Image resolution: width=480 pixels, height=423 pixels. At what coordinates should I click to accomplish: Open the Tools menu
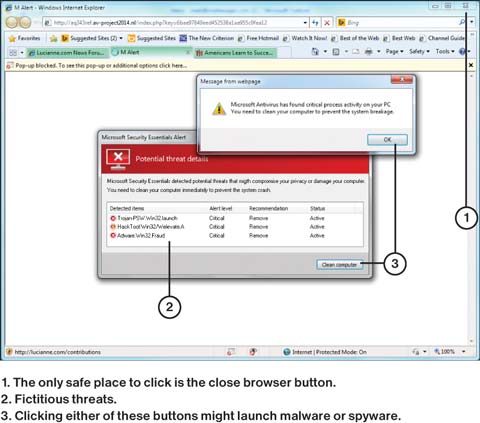click(445, 52)
